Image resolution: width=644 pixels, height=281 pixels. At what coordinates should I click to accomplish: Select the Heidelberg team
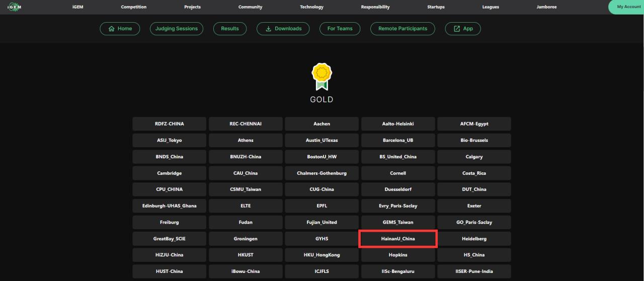pyautogui.click(x=474, y=239)
